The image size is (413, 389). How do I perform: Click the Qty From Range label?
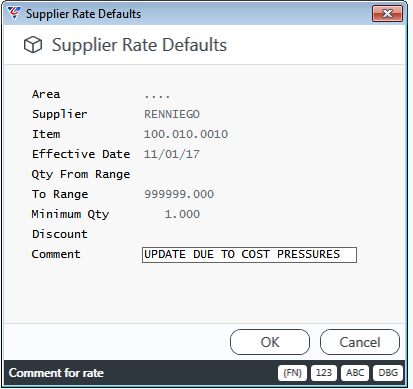81,175
